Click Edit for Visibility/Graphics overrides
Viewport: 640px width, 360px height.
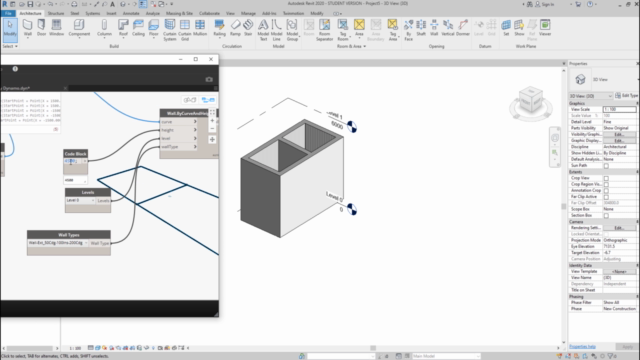[619, 134]
